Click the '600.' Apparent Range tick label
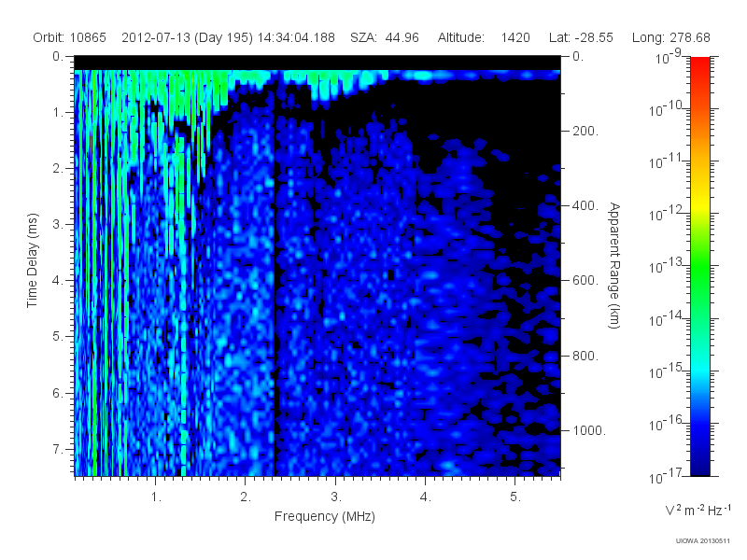The image size is (747, 560). pyautogui.click(x=585, y=281)
